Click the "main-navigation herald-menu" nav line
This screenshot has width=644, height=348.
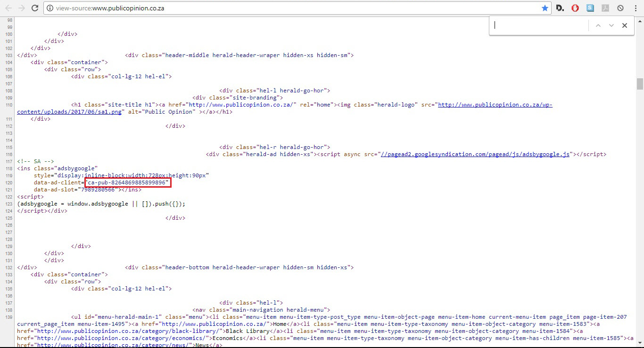262,310
